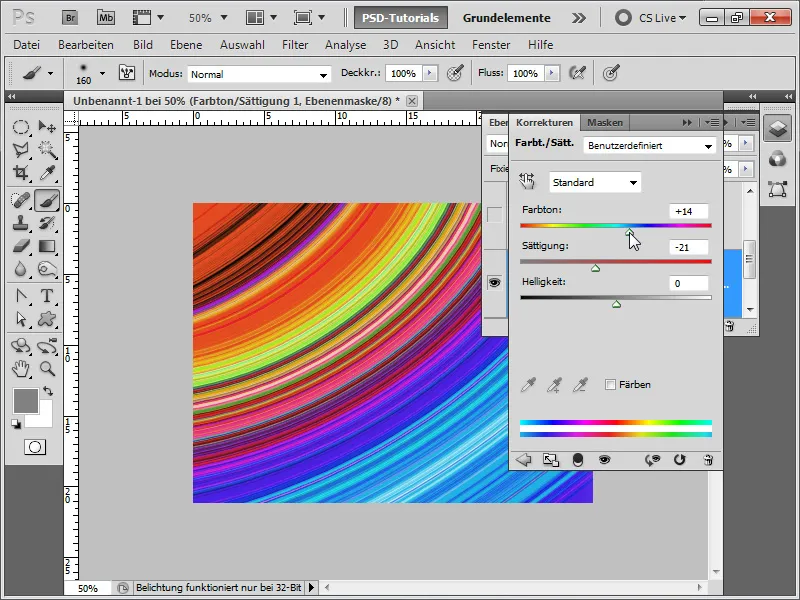
Task: Select the Elliptical Marquee tool
Action: pyautogui.click(x=20, y=127)
